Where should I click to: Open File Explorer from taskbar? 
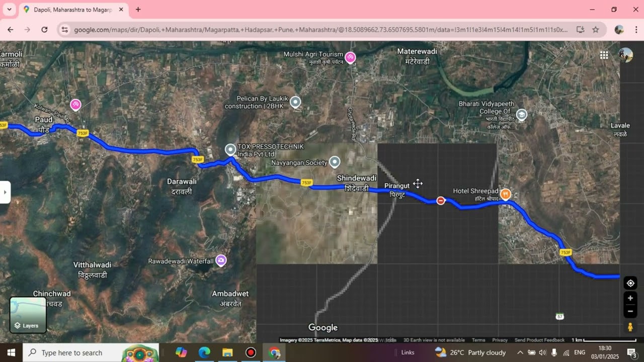[227, 352]
